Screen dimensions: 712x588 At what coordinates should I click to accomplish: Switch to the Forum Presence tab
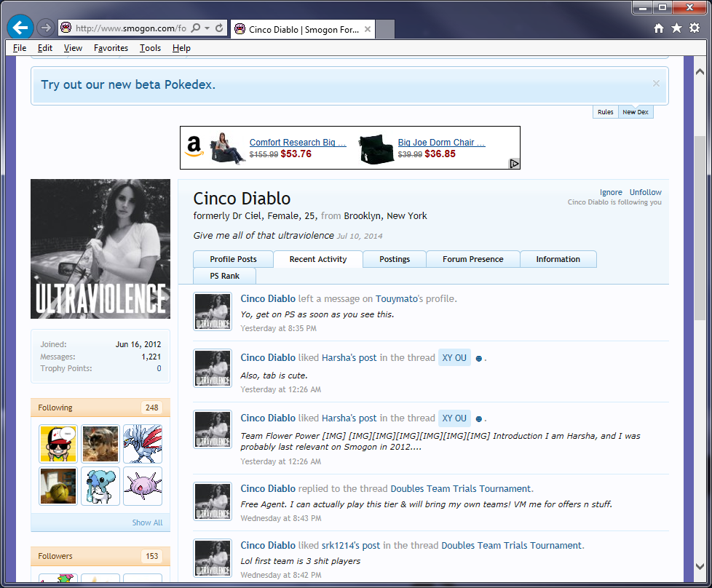tap(473, 259)
